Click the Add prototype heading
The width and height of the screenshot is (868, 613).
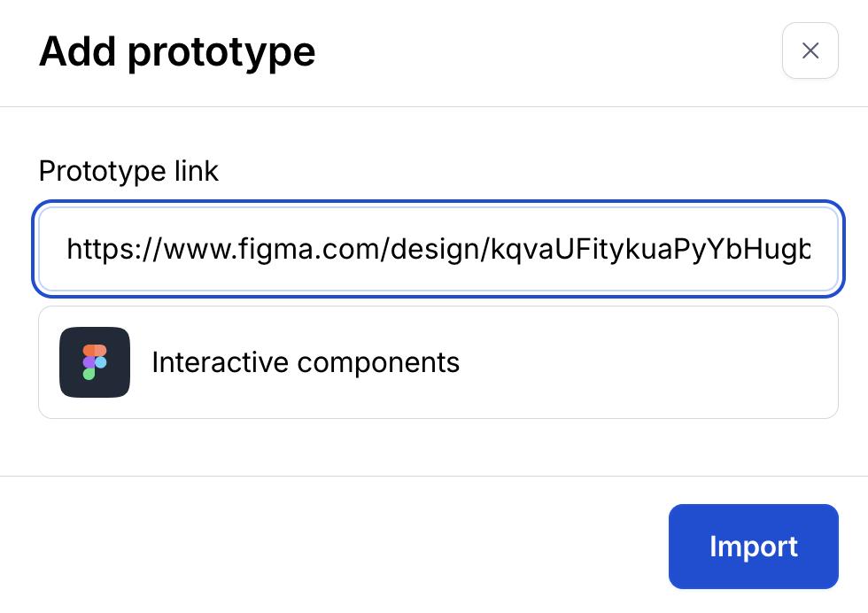(177, 52)
